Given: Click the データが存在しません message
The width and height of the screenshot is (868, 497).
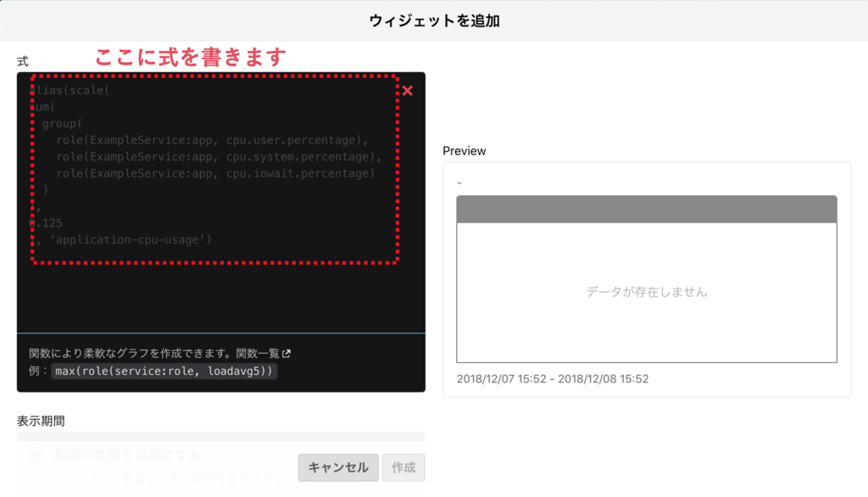Looking at the screenshot, I should tap(647, 292).
